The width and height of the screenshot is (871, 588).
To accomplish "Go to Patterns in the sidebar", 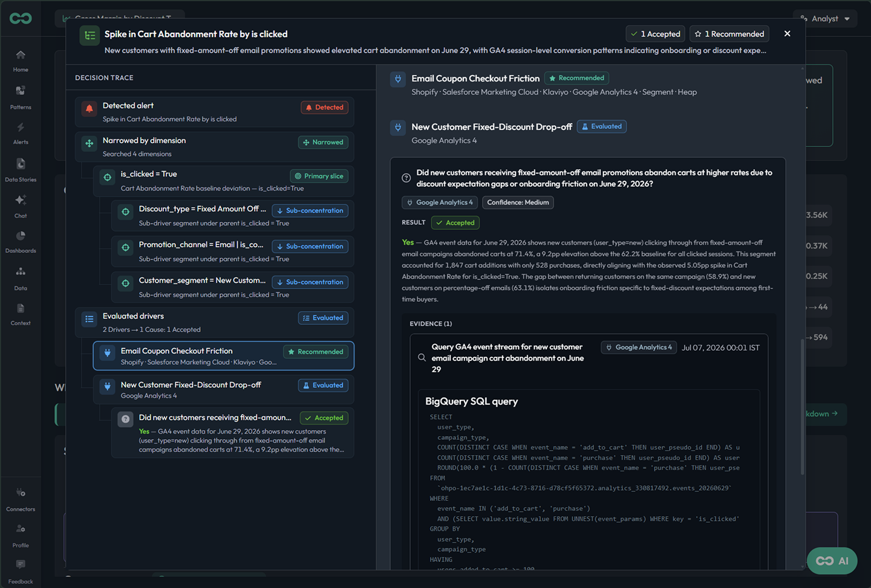I will 21,97.
